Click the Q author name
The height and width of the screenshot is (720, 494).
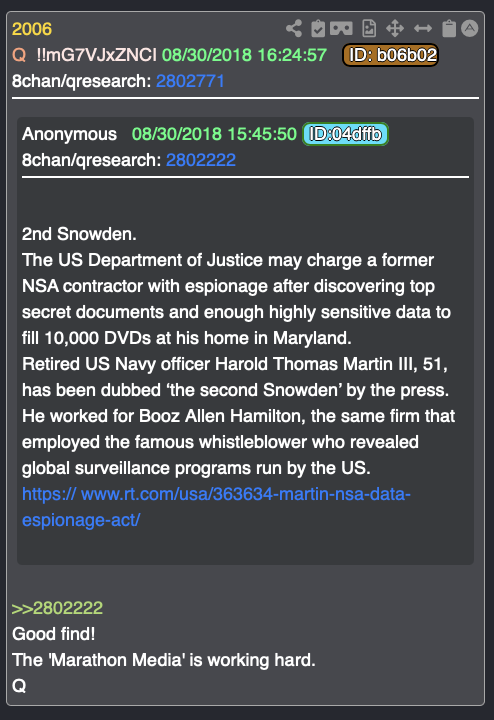[x=19, y=55]
